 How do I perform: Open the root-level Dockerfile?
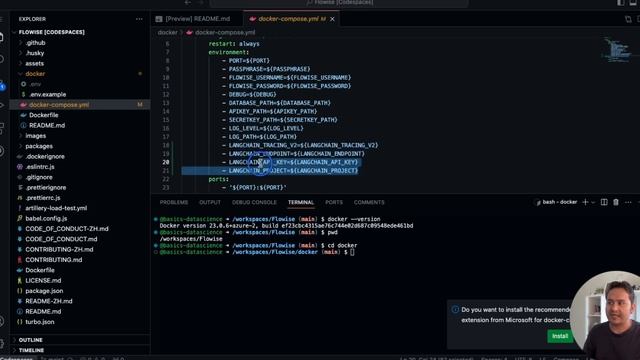tap(40, 270)
